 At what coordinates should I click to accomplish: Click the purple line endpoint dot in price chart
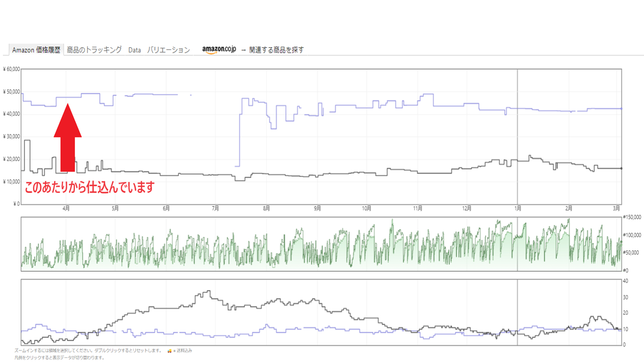coord(622,109)
